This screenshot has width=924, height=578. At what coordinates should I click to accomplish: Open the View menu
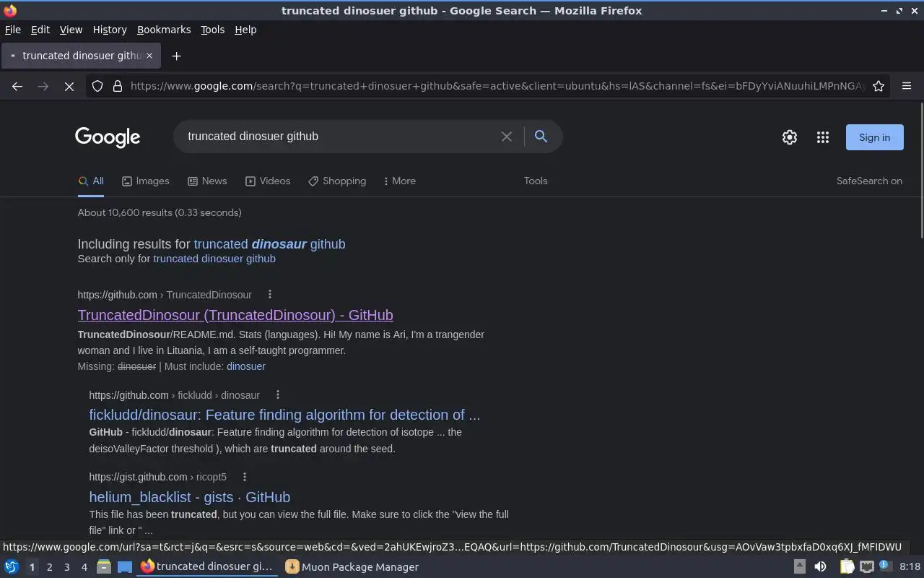tap(71, 30)
